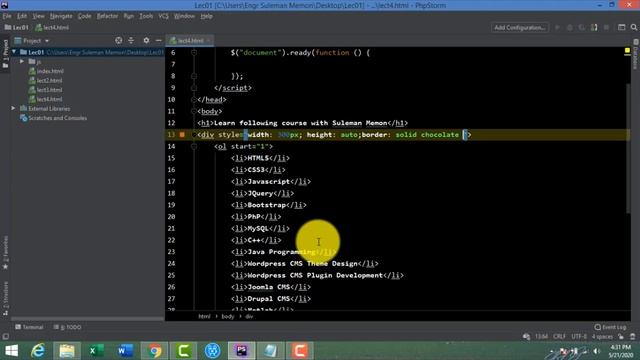Open the Window menu
This screenshot has height=360, width=640.
coord(184,16)
